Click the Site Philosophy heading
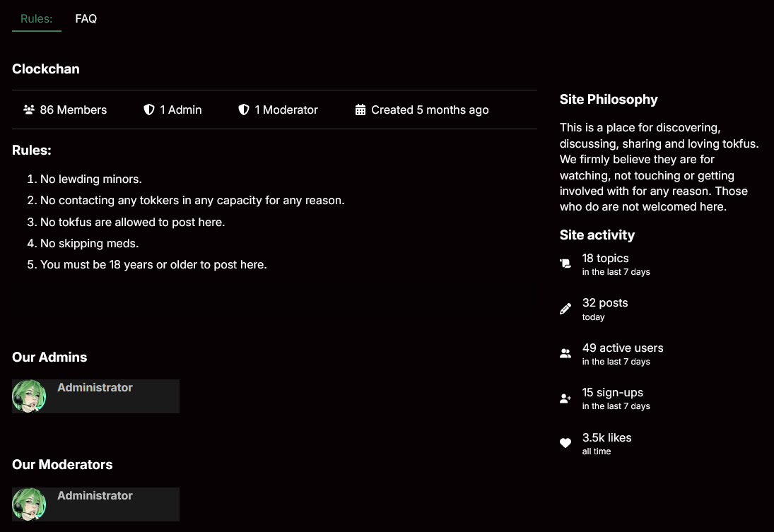 (x=609, y=100)
